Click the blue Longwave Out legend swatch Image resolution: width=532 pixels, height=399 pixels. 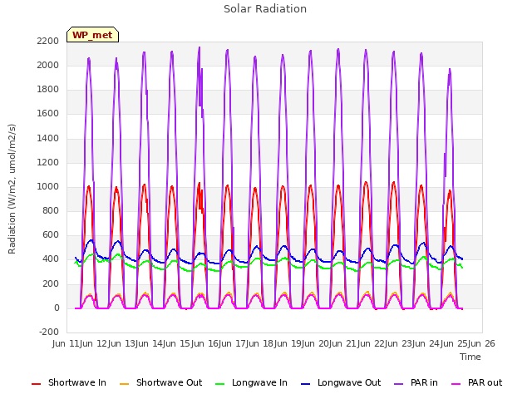[305, 384]
